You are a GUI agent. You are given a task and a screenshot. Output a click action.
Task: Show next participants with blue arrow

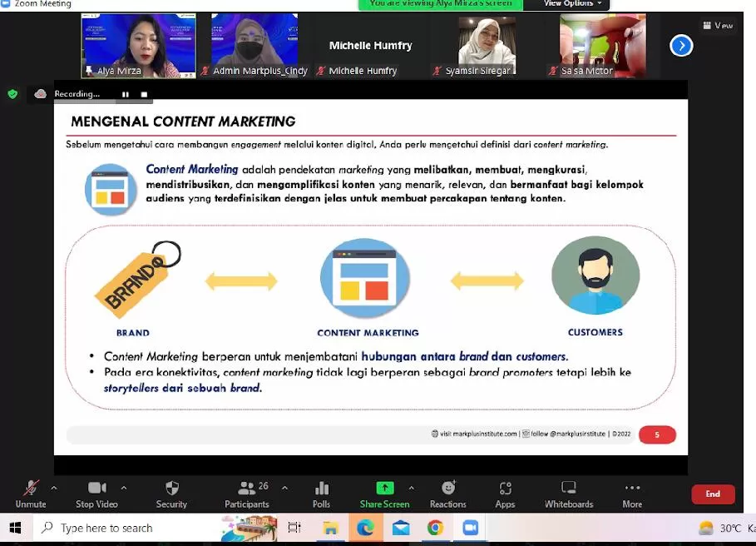pos(681,46)
